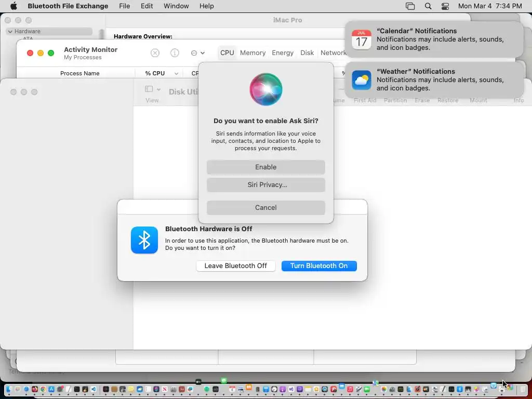Open Launchpad from the Dock

pos(17,389)
